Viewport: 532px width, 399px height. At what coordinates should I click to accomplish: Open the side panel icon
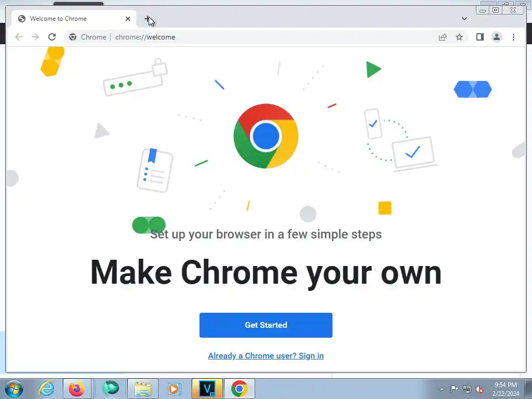480,37
